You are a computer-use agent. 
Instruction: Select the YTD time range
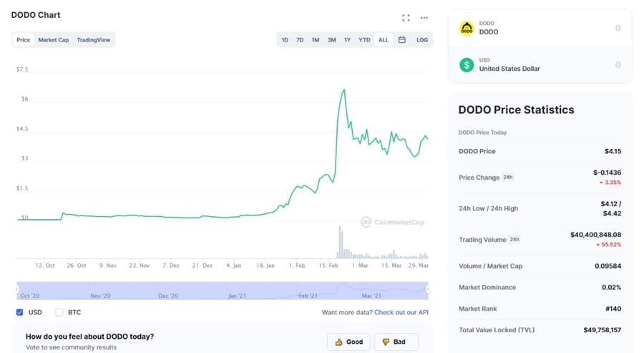[x=364, y=40]
